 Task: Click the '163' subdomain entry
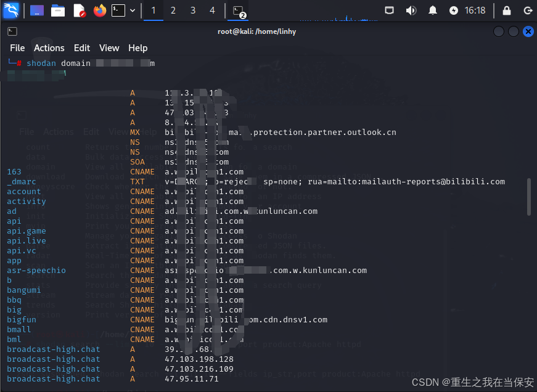(x=14, y=172)
